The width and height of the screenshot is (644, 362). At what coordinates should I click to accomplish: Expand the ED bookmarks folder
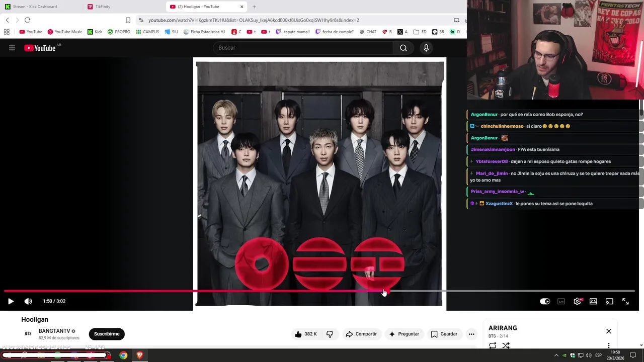(x=420, y=32)
